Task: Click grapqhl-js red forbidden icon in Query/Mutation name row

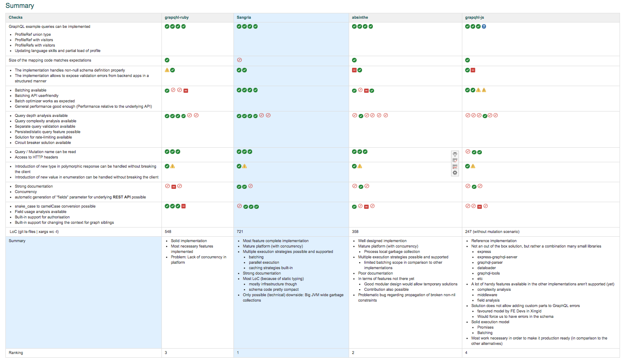Action: (x=468, y=151)
